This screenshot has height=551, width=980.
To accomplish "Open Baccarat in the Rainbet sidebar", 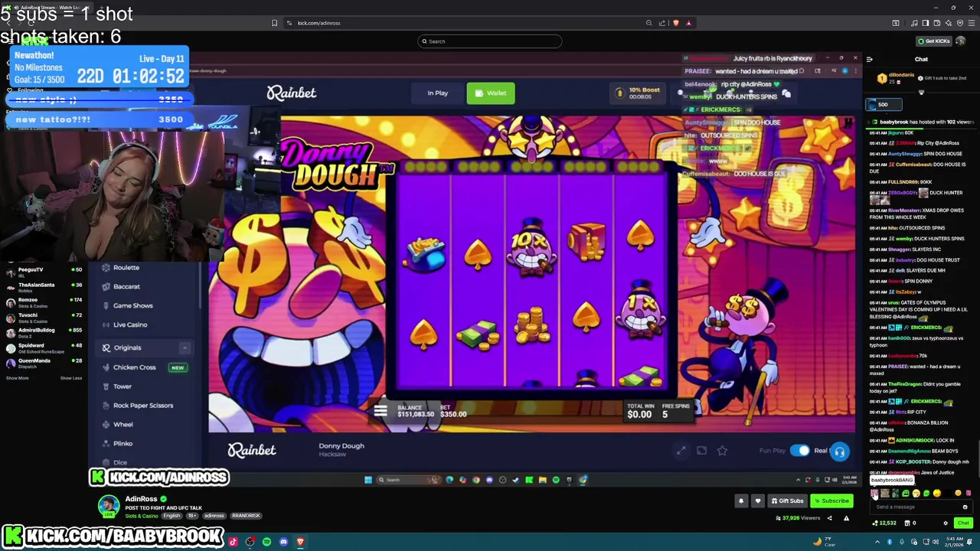I will click(x=126, y=286).
